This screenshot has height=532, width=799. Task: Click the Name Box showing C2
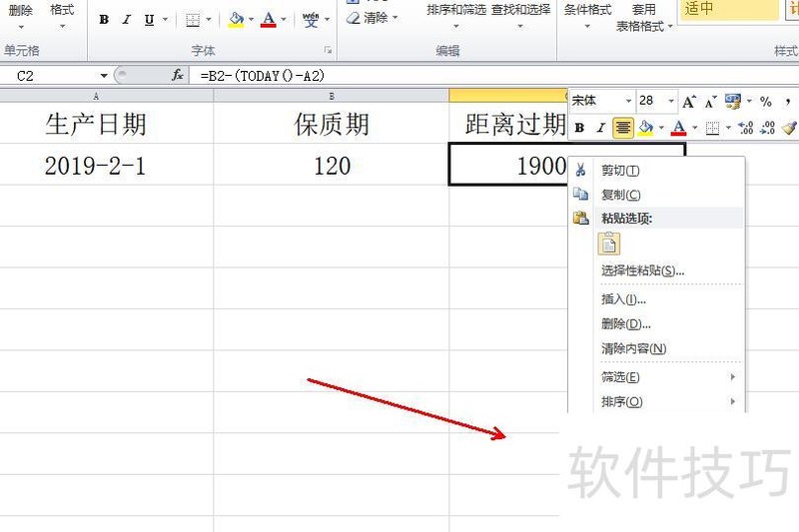coord(48,76)
